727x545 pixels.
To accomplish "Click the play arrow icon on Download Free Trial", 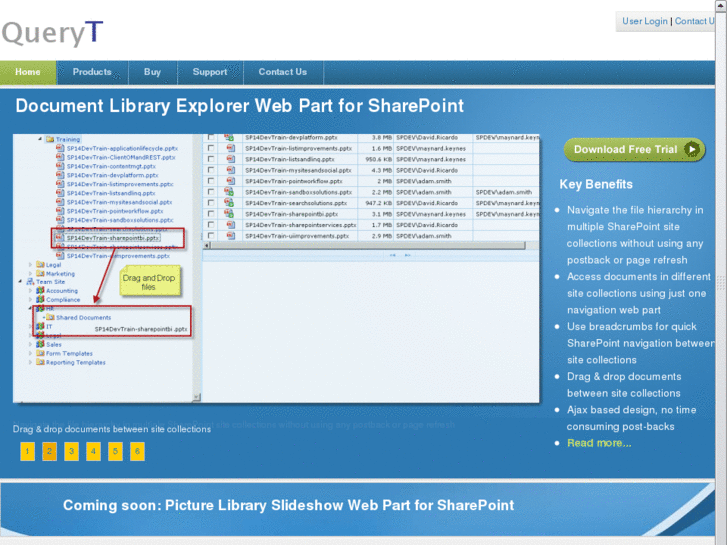I will (692, 149).
